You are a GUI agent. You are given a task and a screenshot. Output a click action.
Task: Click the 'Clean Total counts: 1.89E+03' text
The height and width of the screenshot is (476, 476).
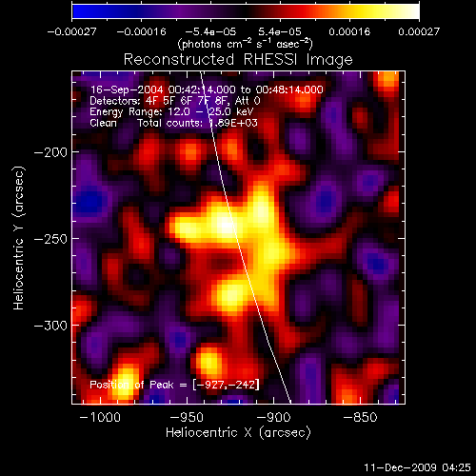click(173, 123)
